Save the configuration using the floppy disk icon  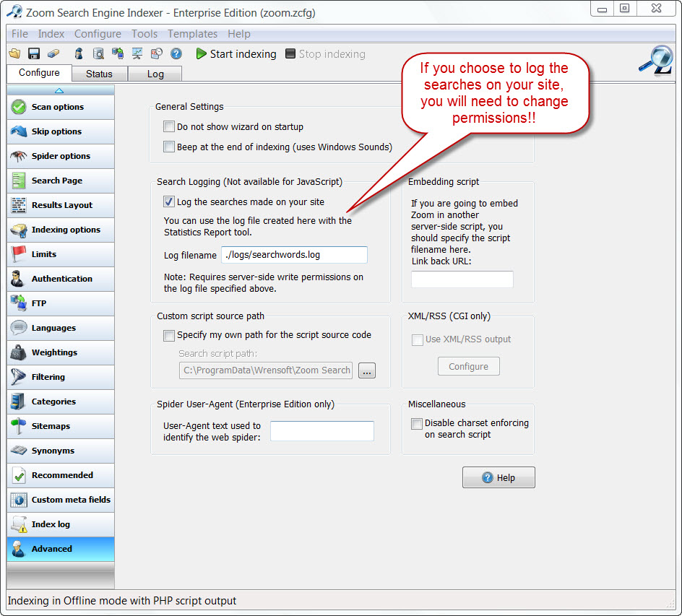(34, 53)
